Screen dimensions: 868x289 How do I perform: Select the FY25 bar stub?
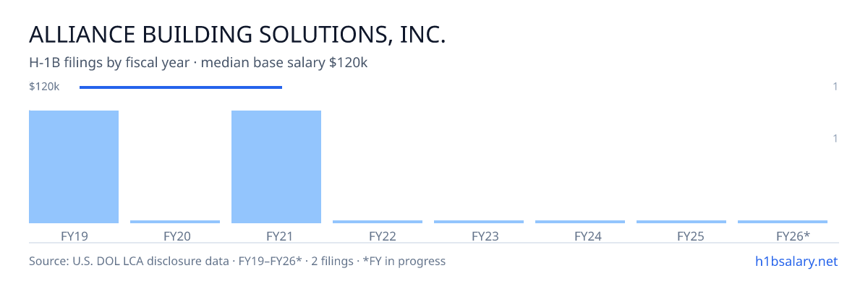click(x=681, y=222)
